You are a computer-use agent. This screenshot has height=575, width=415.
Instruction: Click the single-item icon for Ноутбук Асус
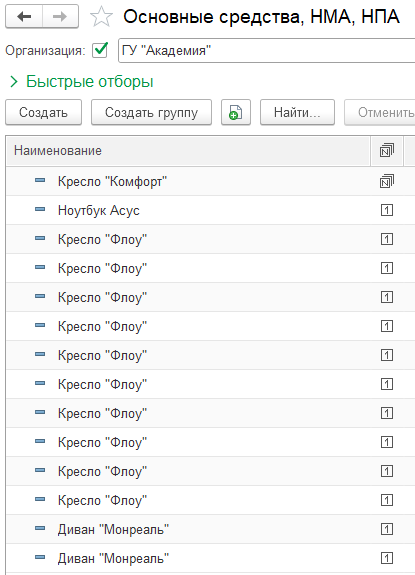pyautogui.click(x=387, y=210)
